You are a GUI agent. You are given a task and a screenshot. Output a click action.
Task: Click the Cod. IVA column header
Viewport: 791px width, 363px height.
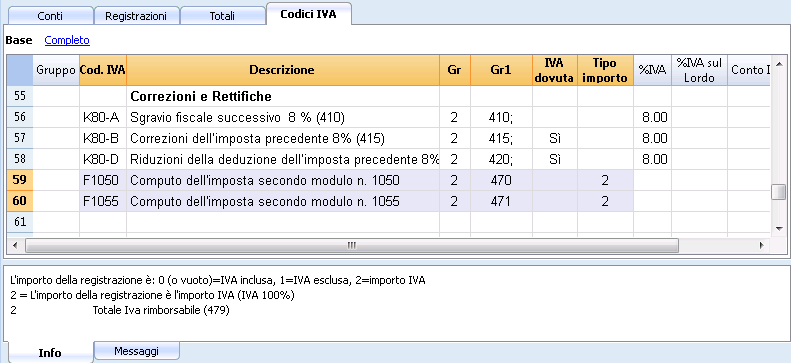pos(103,70)
